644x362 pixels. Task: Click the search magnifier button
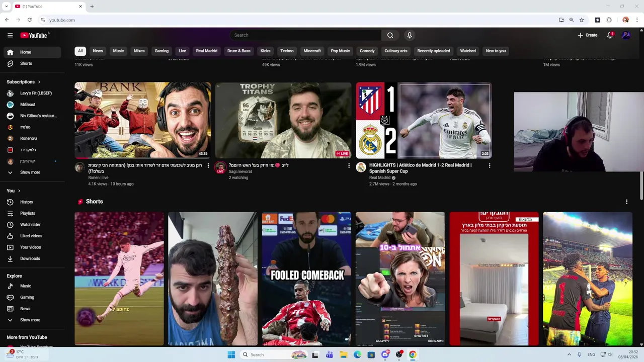coord(390,35)
